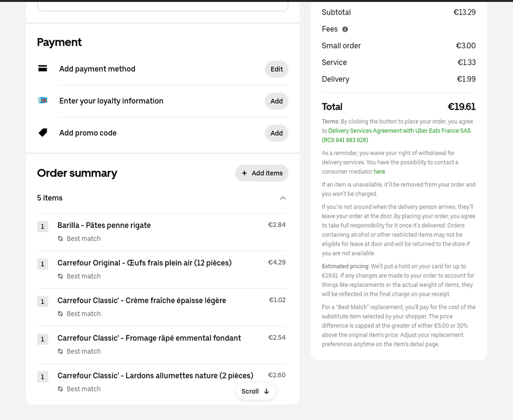Click Best match icon under Crème fraîche
The height and width of the screenshot is (420, 513).
coord(61,314)
